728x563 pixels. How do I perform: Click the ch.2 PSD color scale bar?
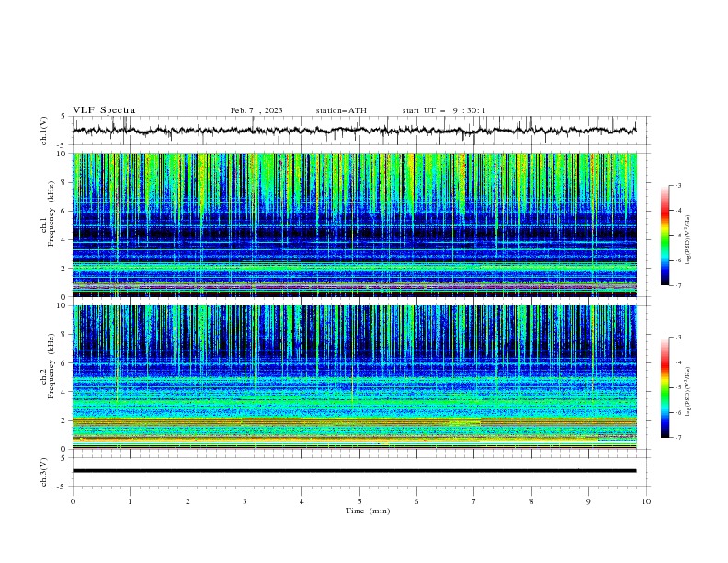tap(665, 387)
